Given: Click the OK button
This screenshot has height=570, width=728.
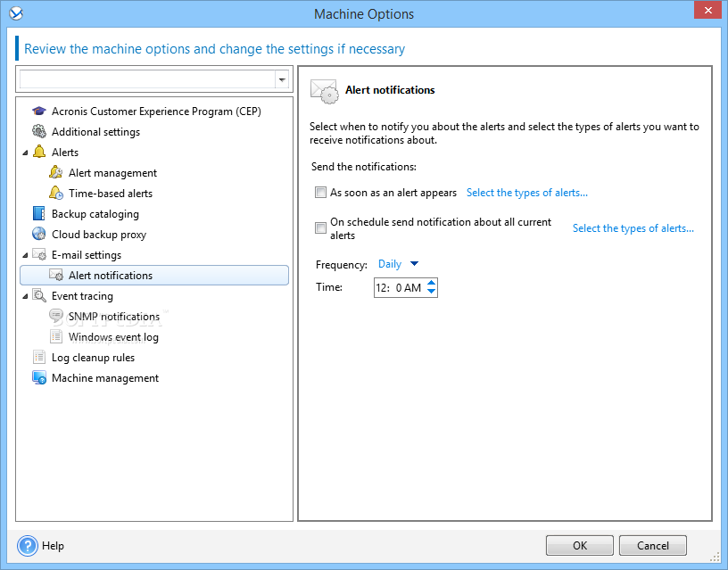Looking at the screenshot, I should (x=579, y=545).
